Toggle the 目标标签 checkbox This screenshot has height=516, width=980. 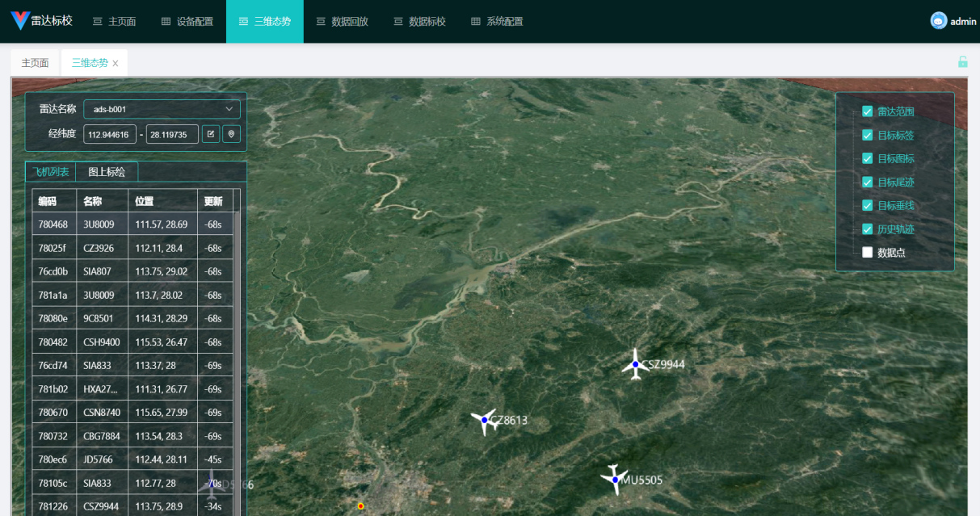click(x=868, y=135)
